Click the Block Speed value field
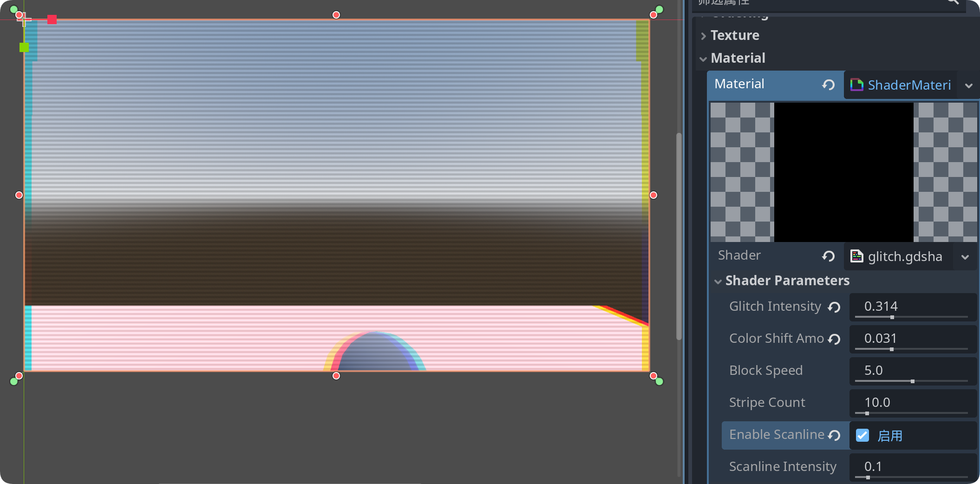Screen dimensions: 980x484 click(911, 370)
